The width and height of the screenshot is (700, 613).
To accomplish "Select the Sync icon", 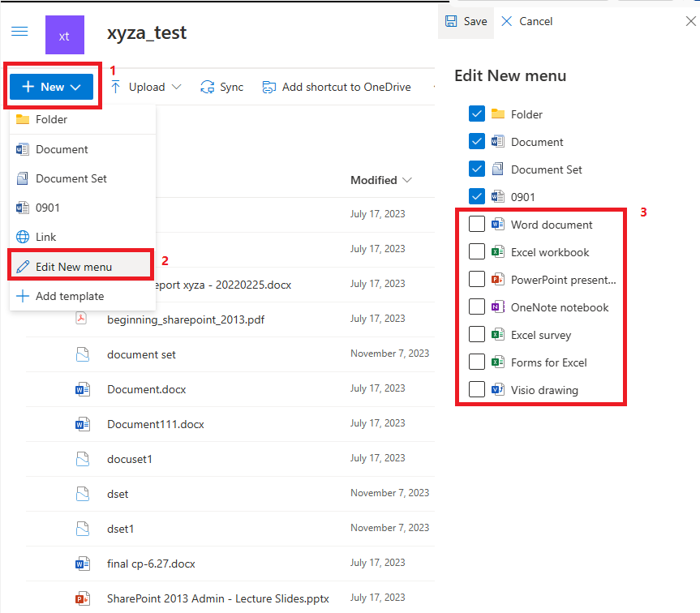I will pyautogui.click(x=207, y=87).
